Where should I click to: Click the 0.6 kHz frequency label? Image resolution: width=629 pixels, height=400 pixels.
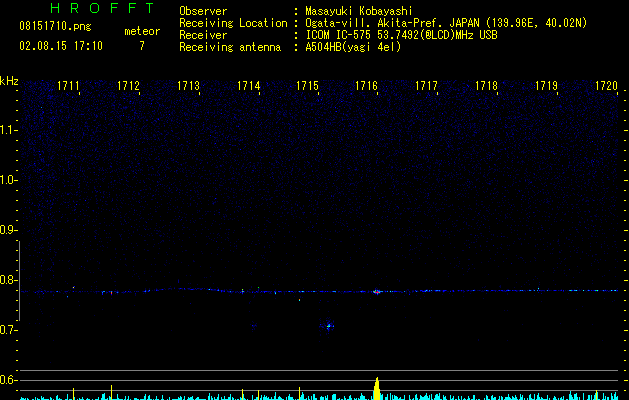(x=8, y=380)
